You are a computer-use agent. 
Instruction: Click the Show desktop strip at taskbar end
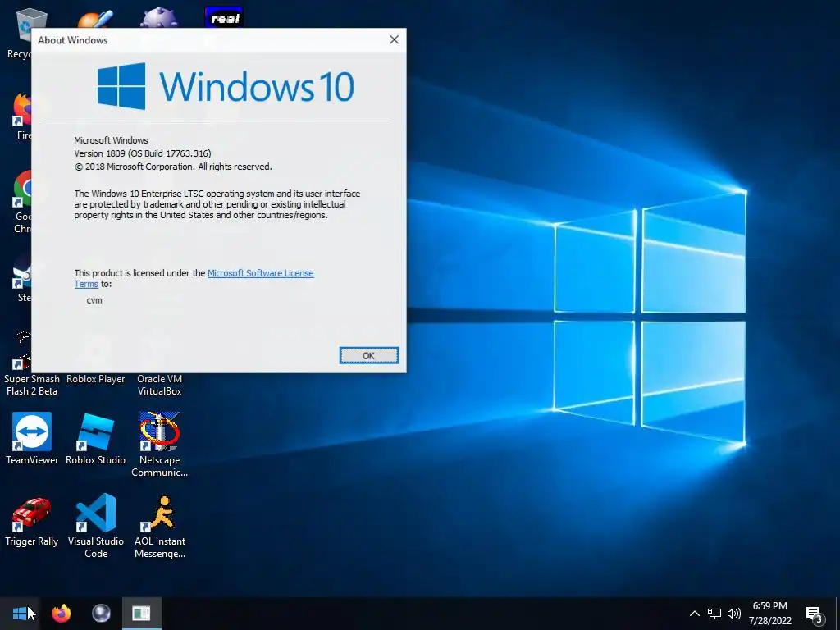[838, 614]
